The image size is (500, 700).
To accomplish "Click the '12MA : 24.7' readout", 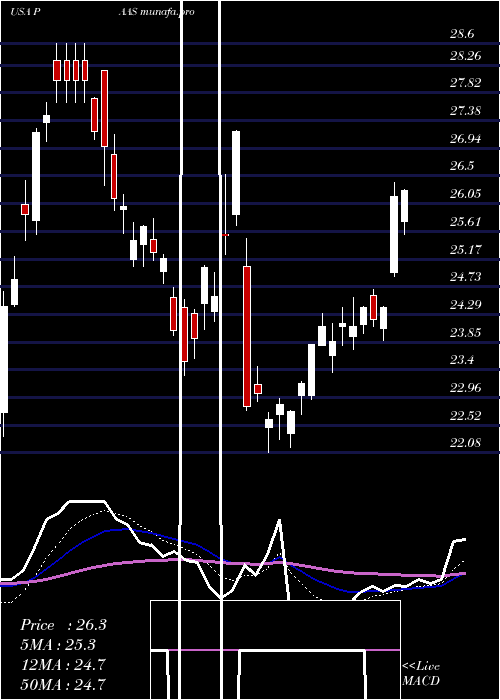I will tap(63, 664).
